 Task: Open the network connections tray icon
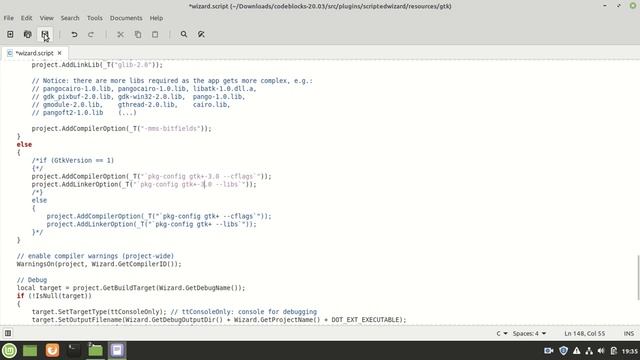pos(589,351)
